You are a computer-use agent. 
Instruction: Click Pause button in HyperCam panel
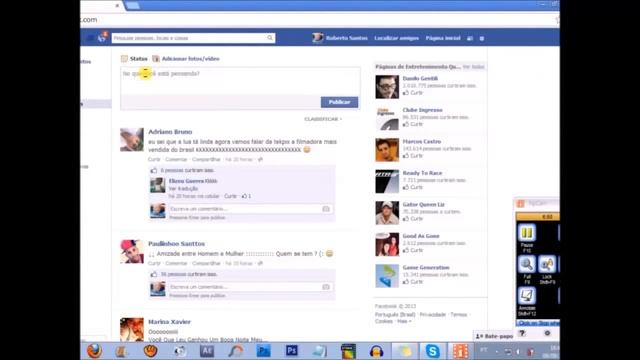pos(527,233)
